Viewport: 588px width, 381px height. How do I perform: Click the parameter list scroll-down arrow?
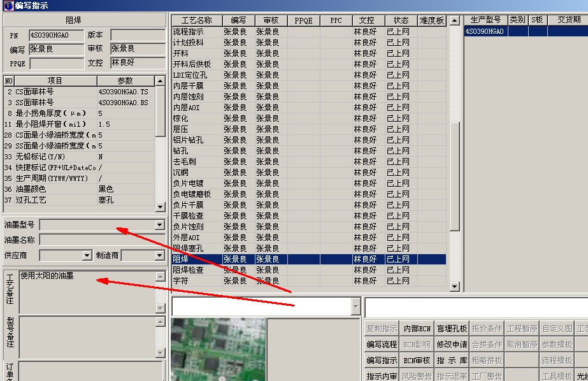click(160, 206)
